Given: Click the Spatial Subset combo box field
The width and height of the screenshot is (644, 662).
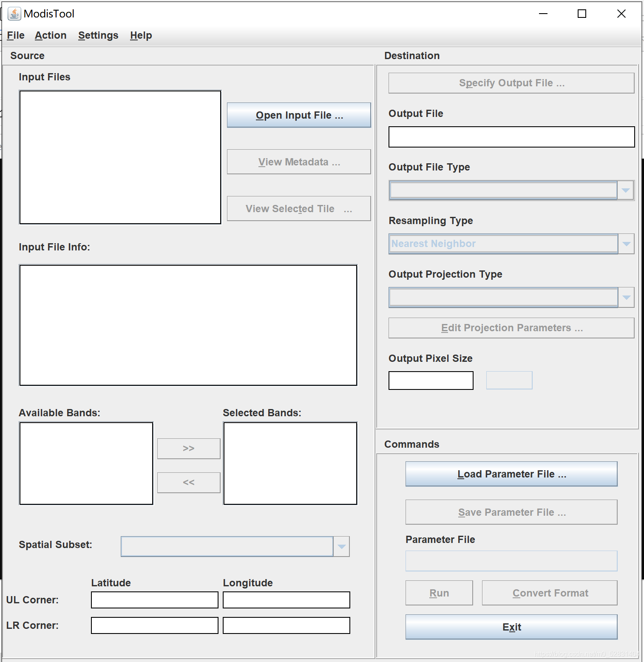Looking at the screenshot, I should tap(227, 547).
